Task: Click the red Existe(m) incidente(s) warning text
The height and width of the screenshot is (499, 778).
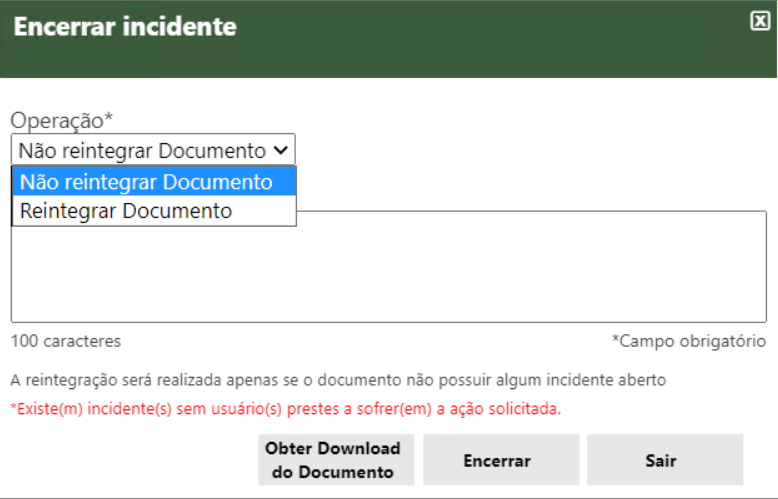Action: coord(286,409)
